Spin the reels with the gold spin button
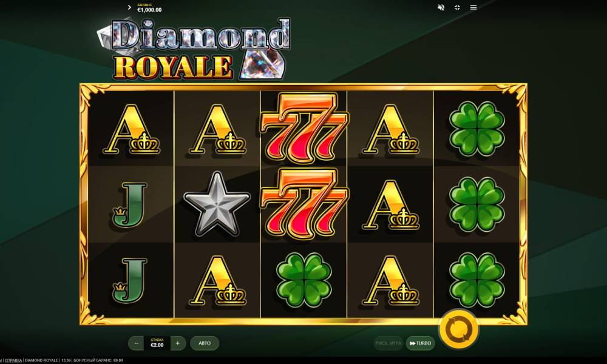Viewport: 607px width, 364px height. tap(459, 329)
